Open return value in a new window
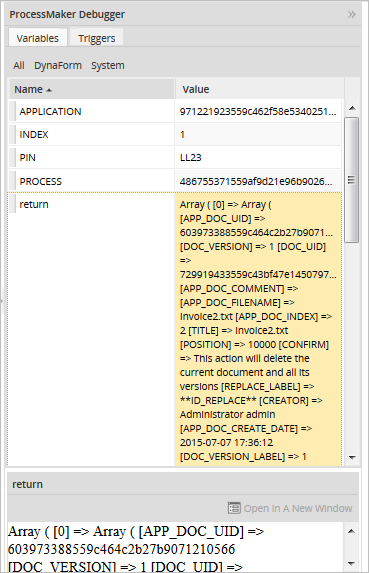 [290, 508]
